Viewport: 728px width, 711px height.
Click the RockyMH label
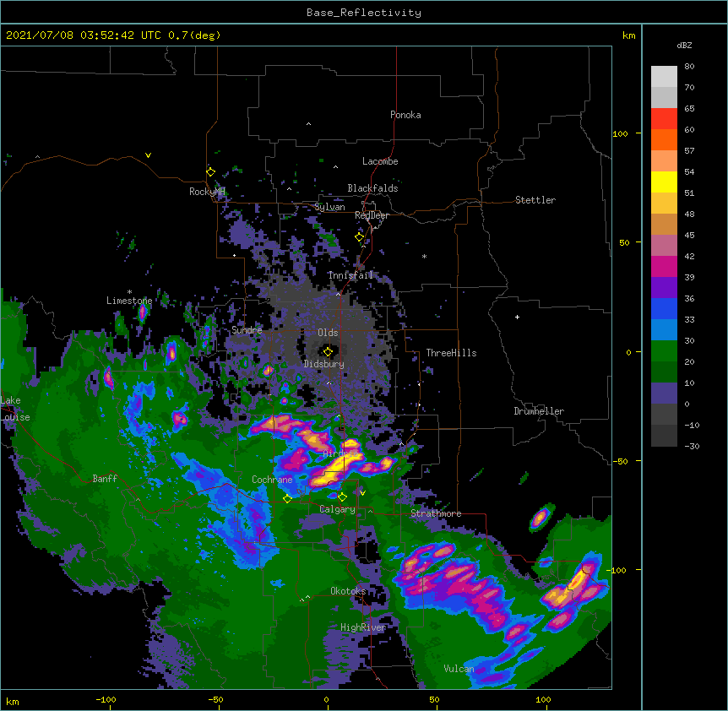click(207, 192)
